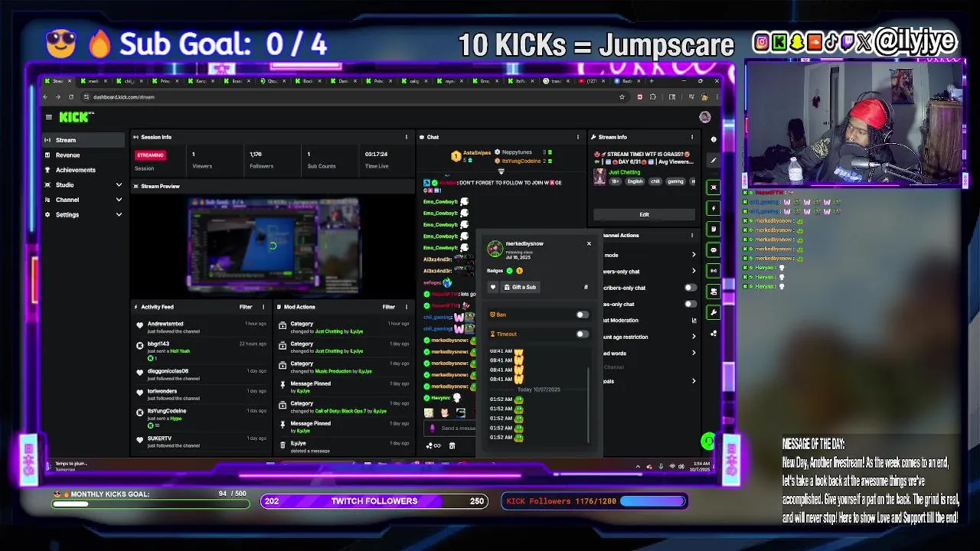
Task: Click dieggonicolas06 in Activity Feed
Action: click(168, 371)
